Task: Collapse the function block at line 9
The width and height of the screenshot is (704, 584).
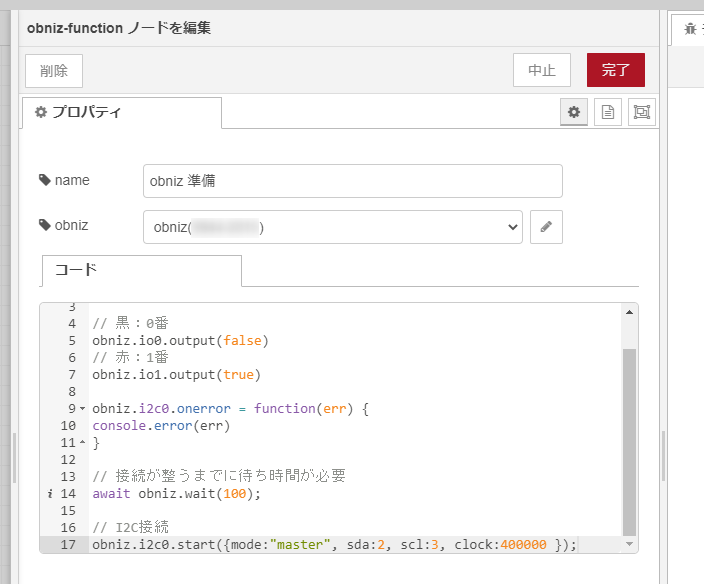Action: click(x=82, y=409)
